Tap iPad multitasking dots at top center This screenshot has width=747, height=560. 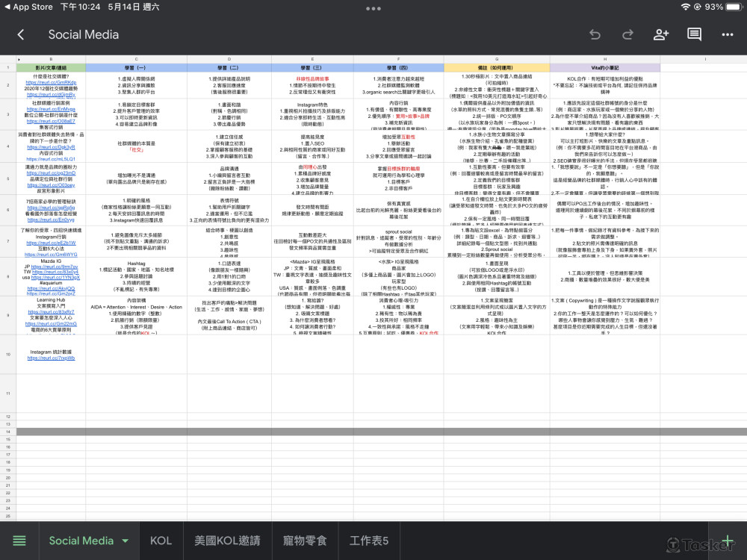pos(373,7)
